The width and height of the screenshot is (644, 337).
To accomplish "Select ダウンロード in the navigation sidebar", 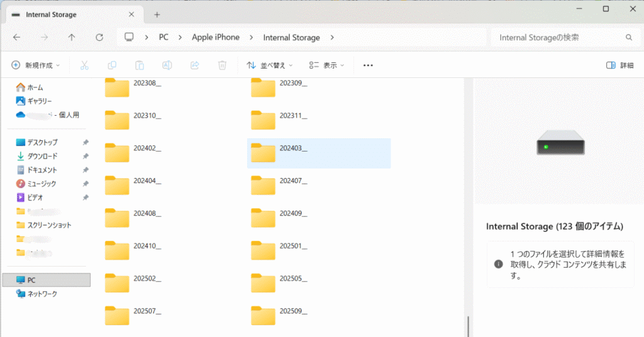I will pos(42,156).
